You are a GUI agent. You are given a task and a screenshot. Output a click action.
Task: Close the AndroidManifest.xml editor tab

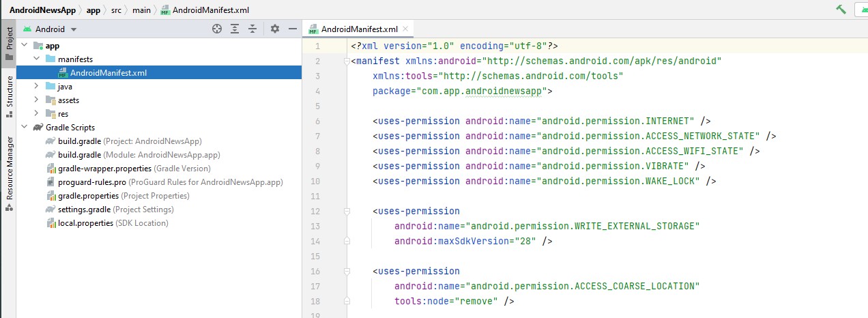405,29
